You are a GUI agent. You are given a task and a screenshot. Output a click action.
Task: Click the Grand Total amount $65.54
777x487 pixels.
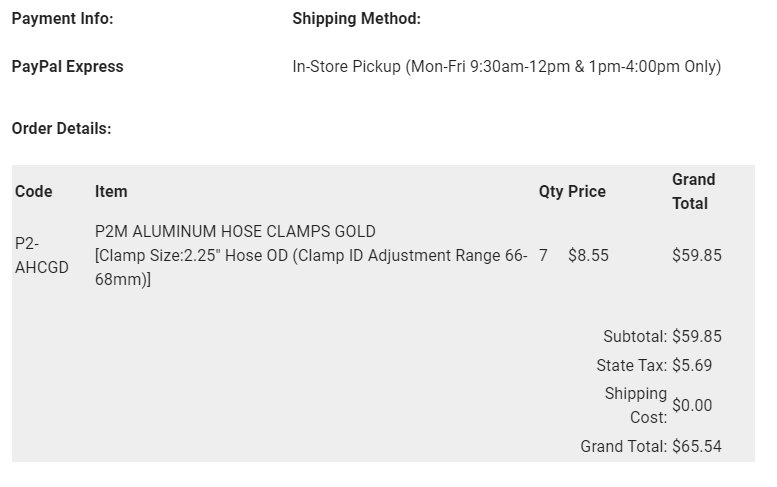[697, 446]
